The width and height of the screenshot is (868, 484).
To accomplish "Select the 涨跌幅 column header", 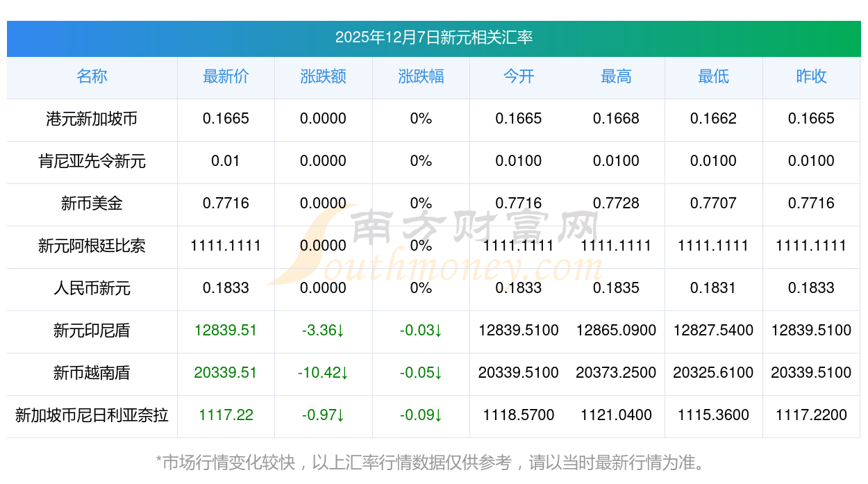I will [x=421, y=76].
